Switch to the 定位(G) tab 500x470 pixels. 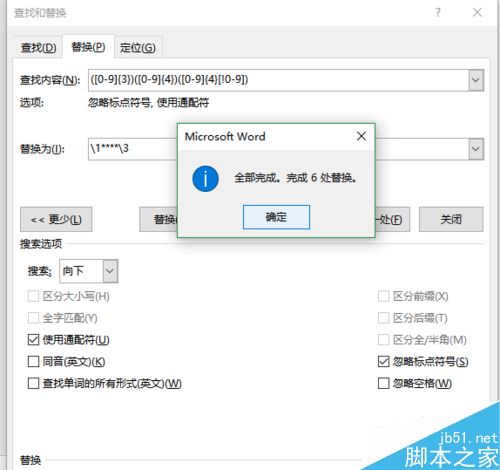point(138,48)
